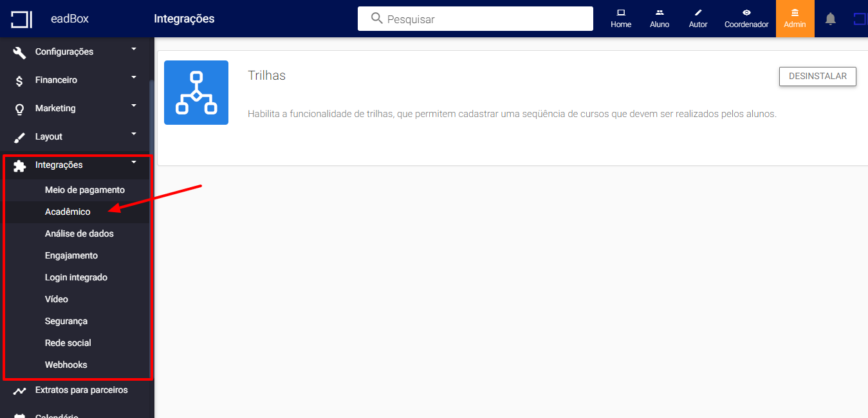
Task: Click the Integrações page header title
Action: click(x=184, y=19)
